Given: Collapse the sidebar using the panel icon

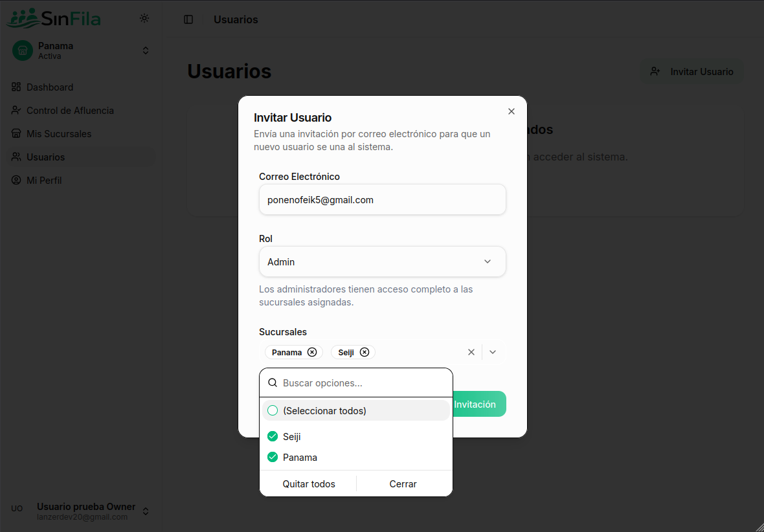Looking at the screenshot, I should click(188, 19).
